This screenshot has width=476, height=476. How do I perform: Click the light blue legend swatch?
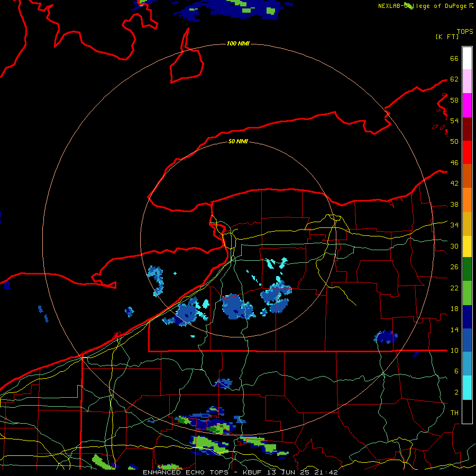(x=467, y=364)
